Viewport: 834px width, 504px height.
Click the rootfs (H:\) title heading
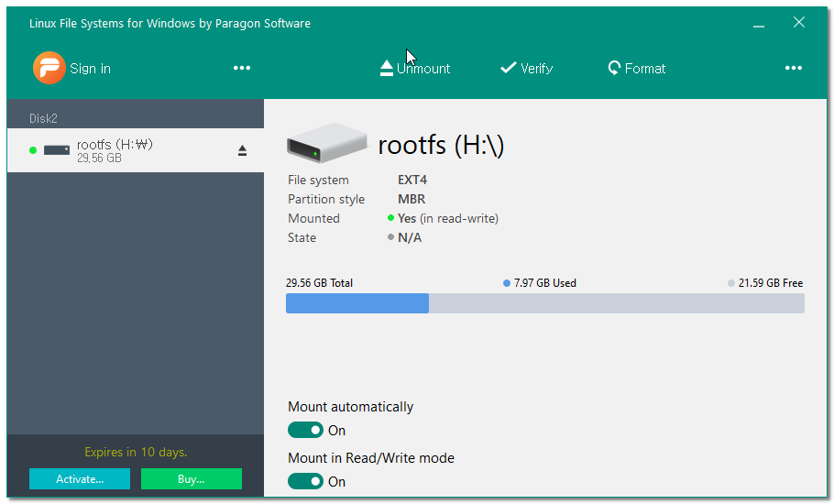[x=441, y=145]
